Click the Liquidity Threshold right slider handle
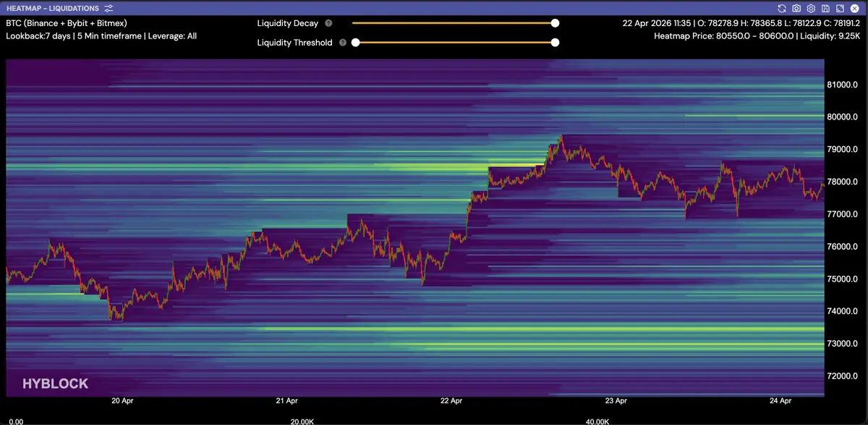Viewport: 868px width, 425px height. click(555, 43)
